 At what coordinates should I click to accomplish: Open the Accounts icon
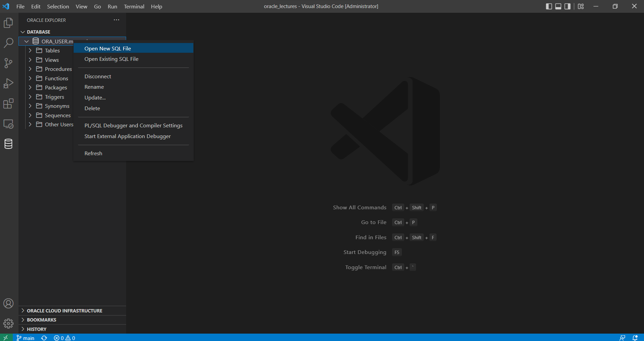[8, 303]
